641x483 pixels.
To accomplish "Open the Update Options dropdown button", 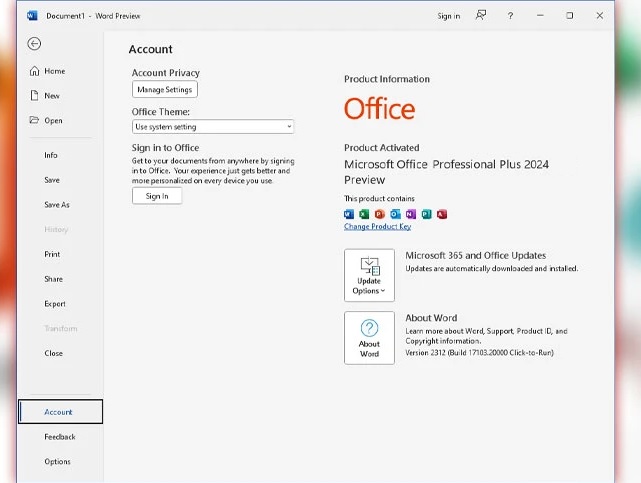I will coord(369,275).
